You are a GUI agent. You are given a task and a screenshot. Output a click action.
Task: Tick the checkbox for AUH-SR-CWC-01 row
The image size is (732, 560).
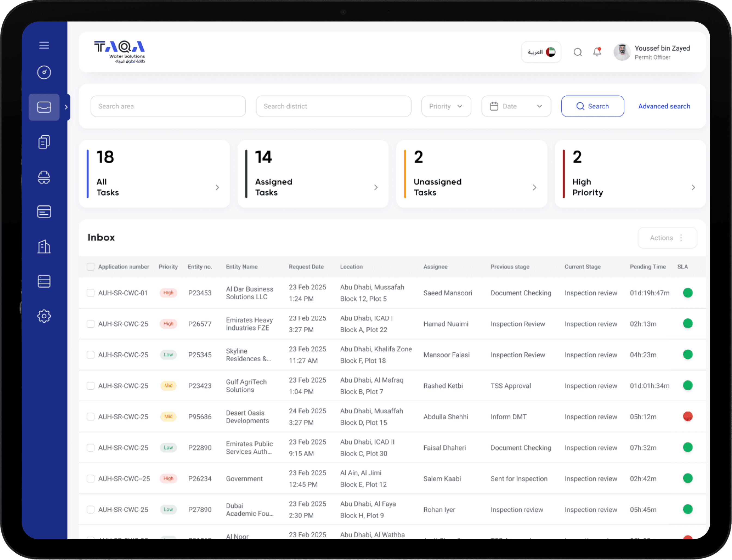[90, 293]
